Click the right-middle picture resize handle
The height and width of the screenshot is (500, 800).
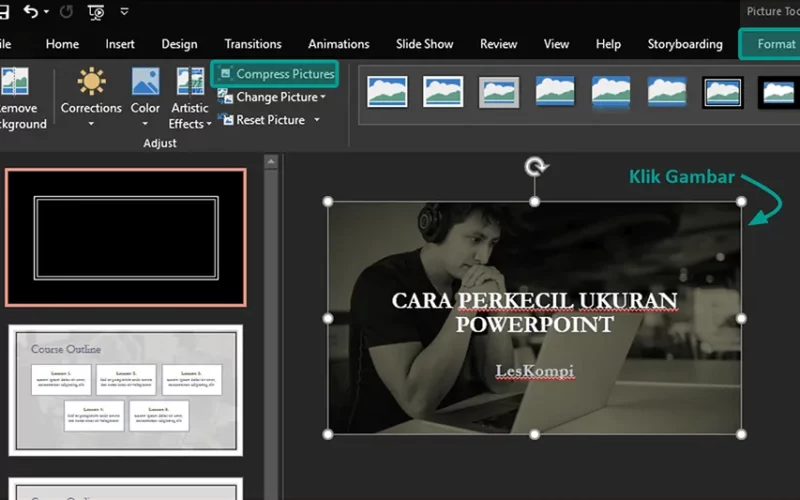(x=741, y=318)
